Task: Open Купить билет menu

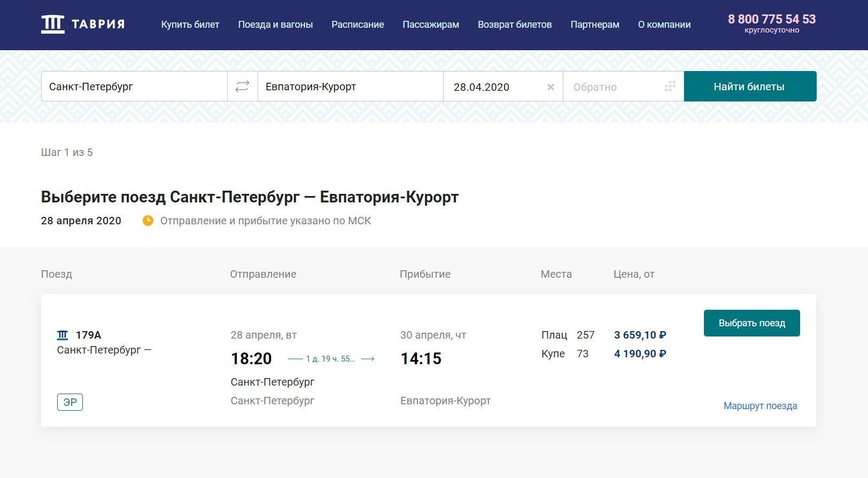Action: (x=190, y=25)
